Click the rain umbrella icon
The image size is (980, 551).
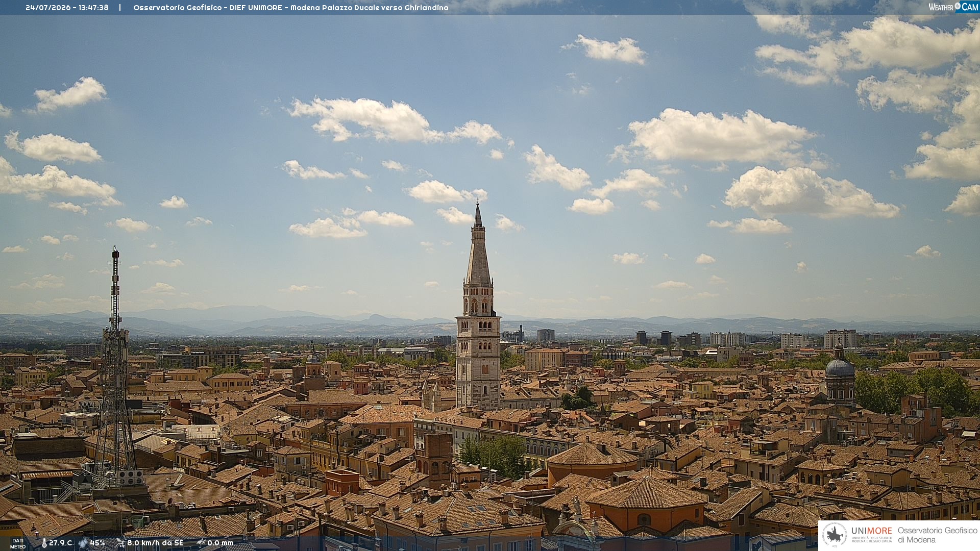(201, 543)
